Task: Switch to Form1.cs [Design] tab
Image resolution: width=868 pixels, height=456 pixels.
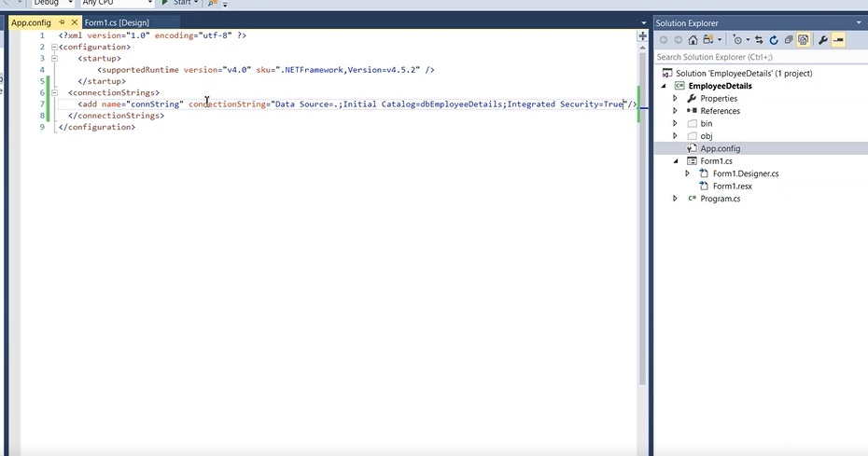Action: pyautogui.click(x=117, y=22)
